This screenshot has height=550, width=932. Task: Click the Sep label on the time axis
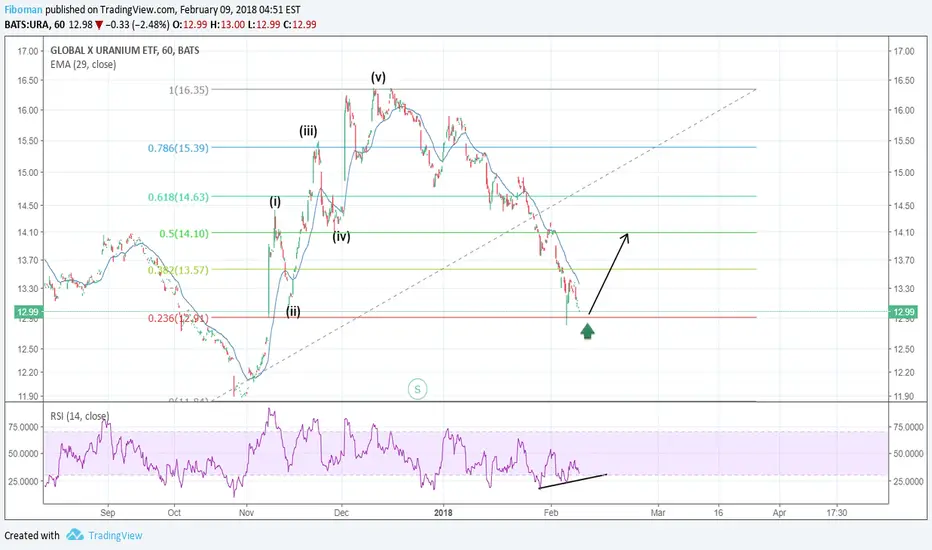point(108,513)
